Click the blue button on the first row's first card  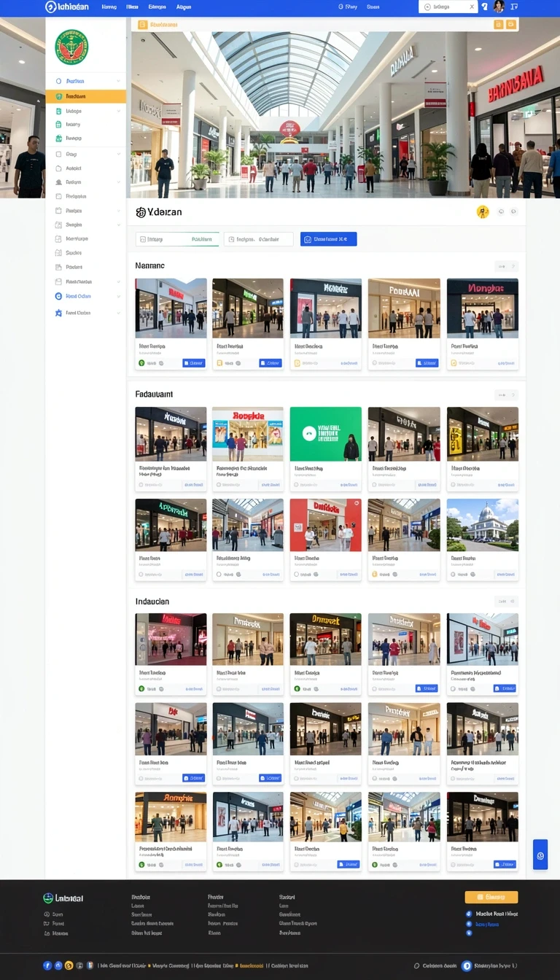point(194,362)
